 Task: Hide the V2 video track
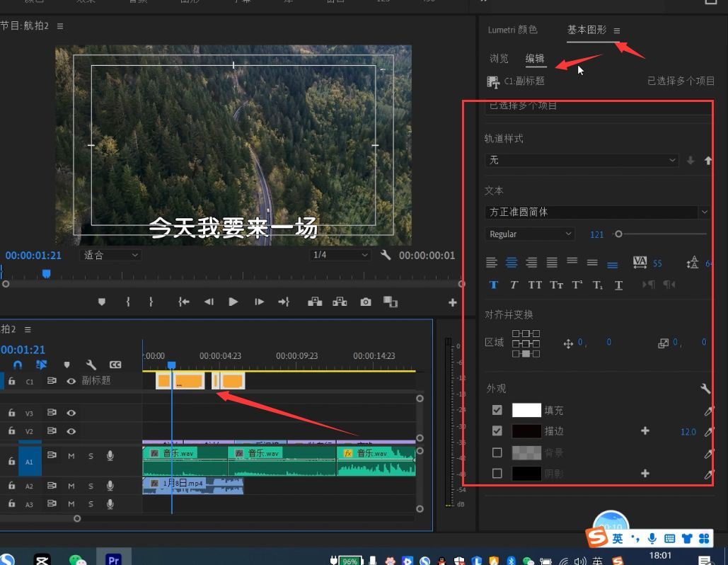click(x=70, y=430)
